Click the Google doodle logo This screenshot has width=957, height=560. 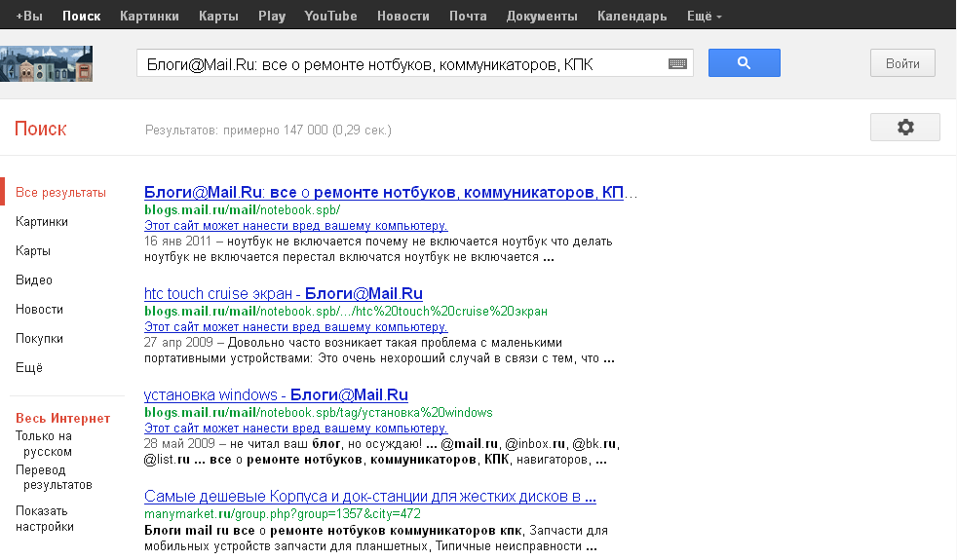pos(47,63)
